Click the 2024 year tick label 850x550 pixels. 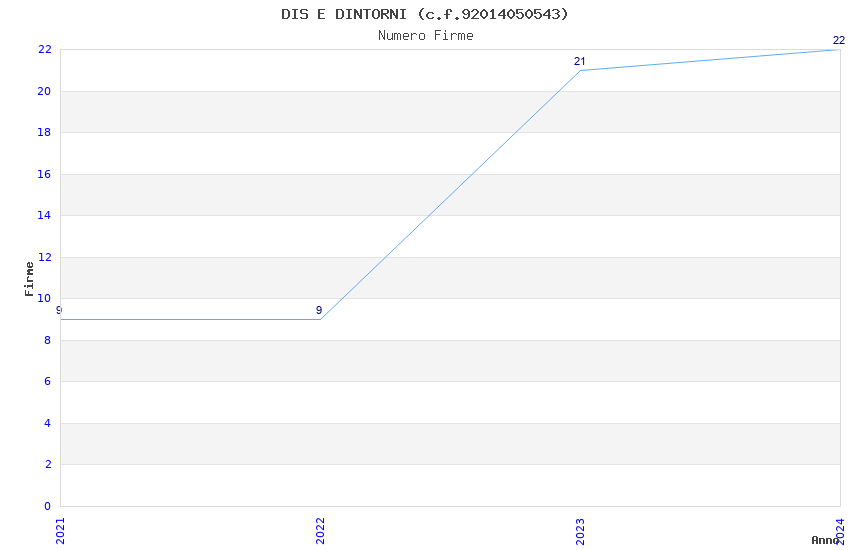pyautogui.click(x=840, y=530)
